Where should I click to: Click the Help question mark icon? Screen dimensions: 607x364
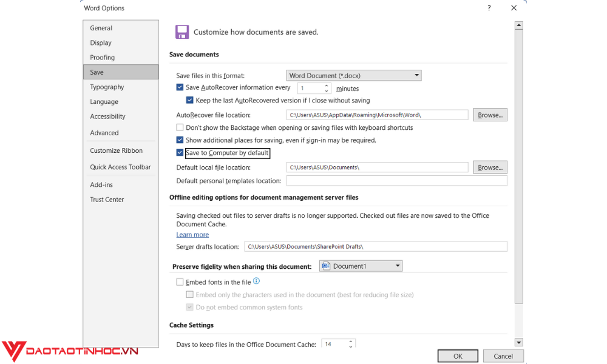489,8
